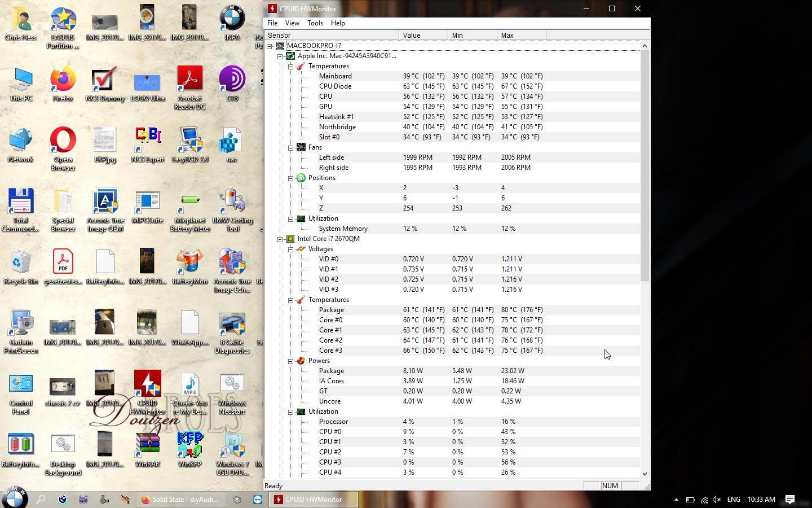Open the INPA BMW desktop icon

(x=232, y=23)
